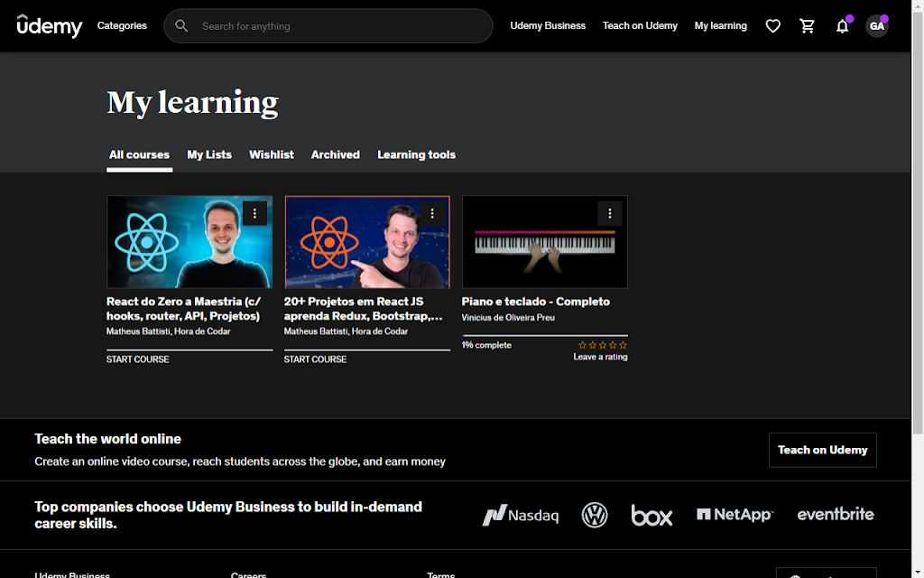Open options menu for Piano e teclado course

(610, 213)
